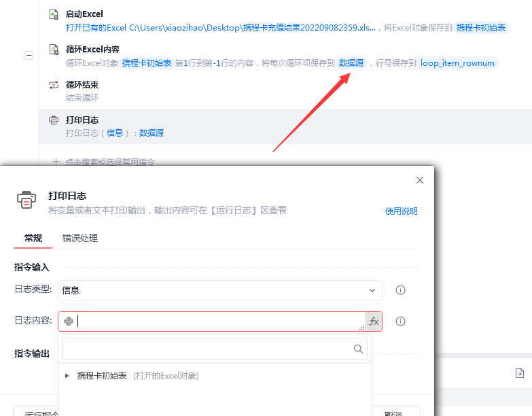
Task: Click the 指令输入 section heading
Action: (32, 267)
